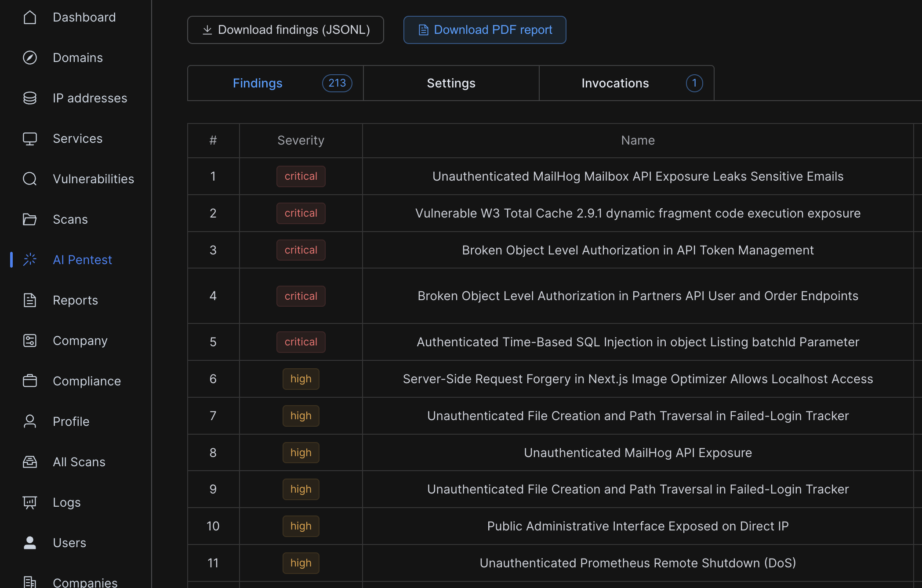Click the PDF file icon in report button
The width and height of the screenshot is (922, 588).
tap(423, 30)
